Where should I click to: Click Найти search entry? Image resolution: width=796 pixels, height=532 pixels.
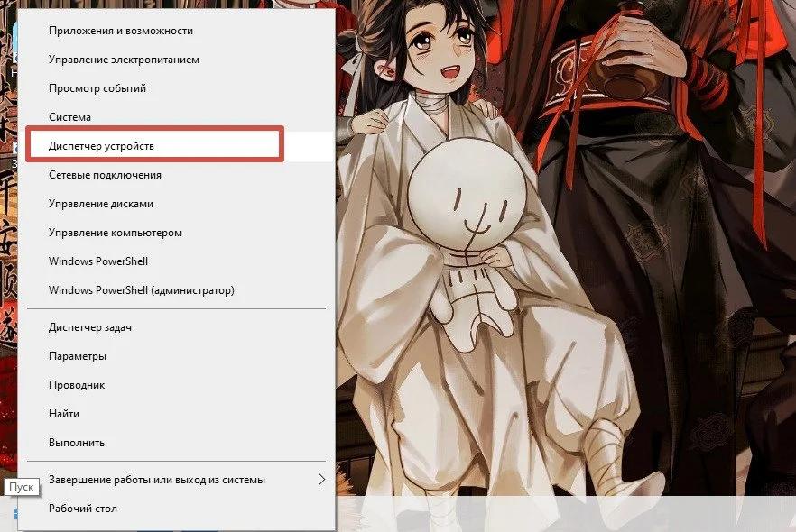176,415
